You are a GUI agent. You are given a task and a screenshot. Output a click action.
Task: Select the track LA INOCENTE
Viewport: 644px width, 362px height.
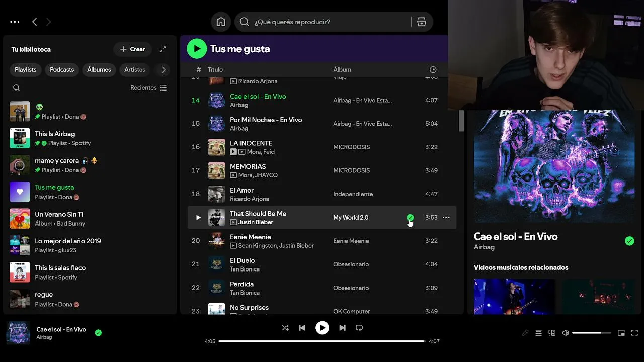click(x=322, y=147)
